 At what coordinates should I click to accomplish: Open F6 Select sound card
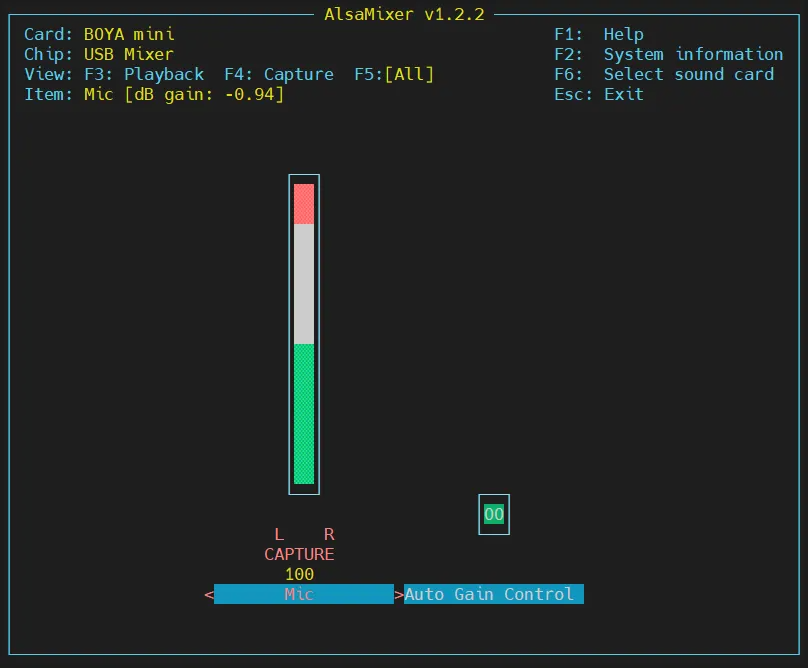coord(664,74)
